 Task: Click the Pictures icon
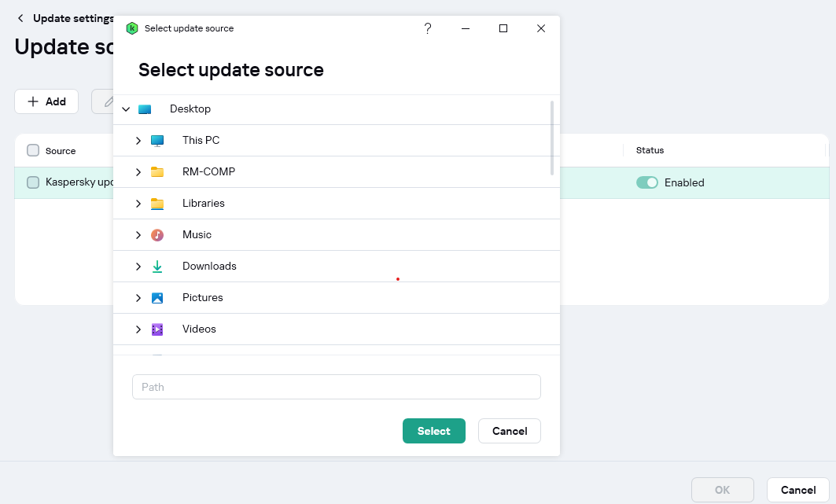[157, 298]
